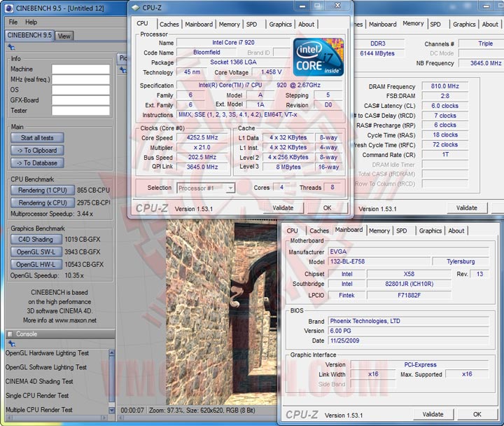Click 'Single CPU Render Test' console line
Screen dimensions: 504x426
pyautogui.click(x=37, y=396)
